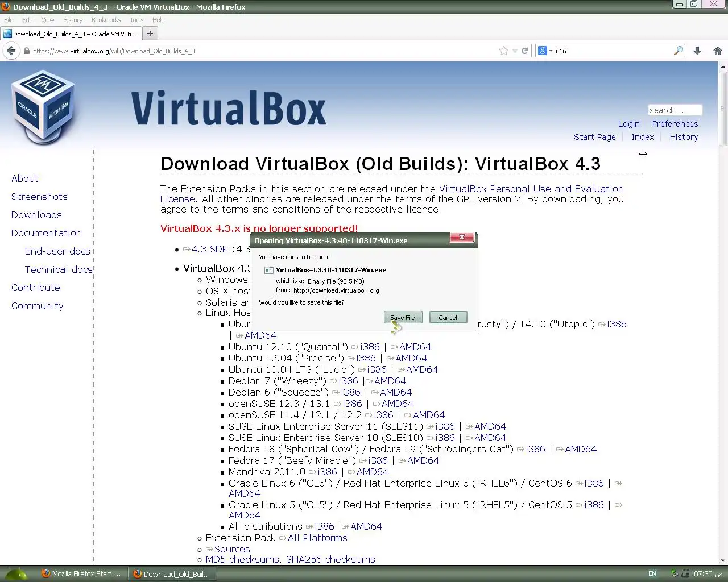Open the Index link

tap(643, 137)
